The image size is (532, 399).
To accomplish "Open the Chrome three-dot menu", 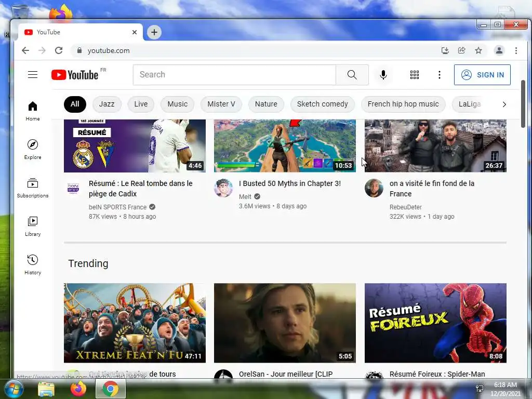I will [516, 50].
